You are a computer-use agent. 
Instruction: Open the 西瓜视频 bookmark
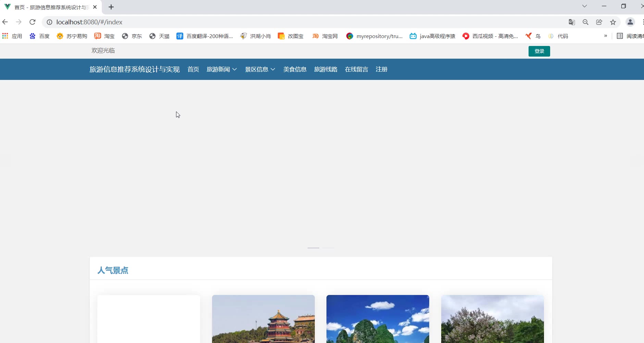tap(490, 36)
